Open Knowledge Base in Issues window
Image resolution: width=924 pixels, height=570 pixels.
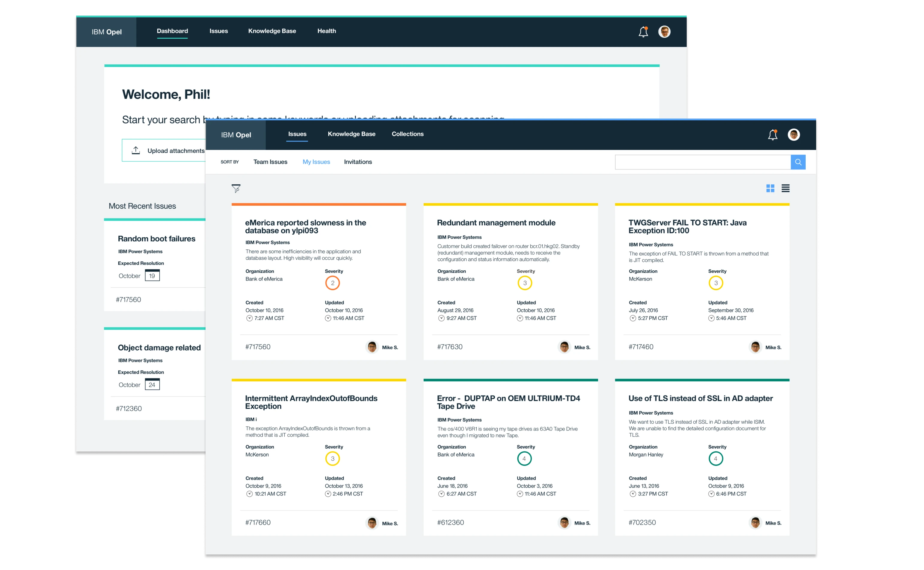click(x=351, y=134)
